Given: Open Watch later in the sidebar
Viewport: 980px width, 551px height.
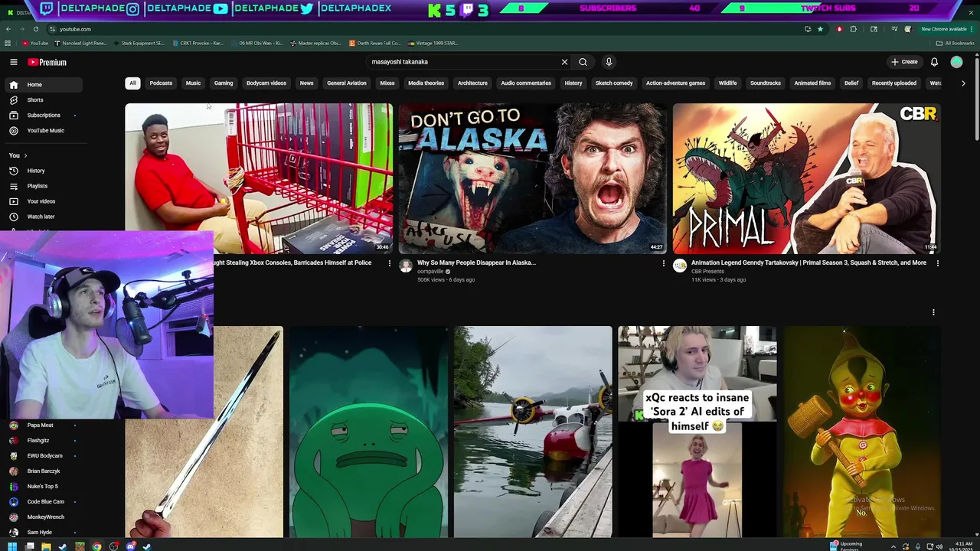Looking at the screenshot, I should (x=44, y=217).
